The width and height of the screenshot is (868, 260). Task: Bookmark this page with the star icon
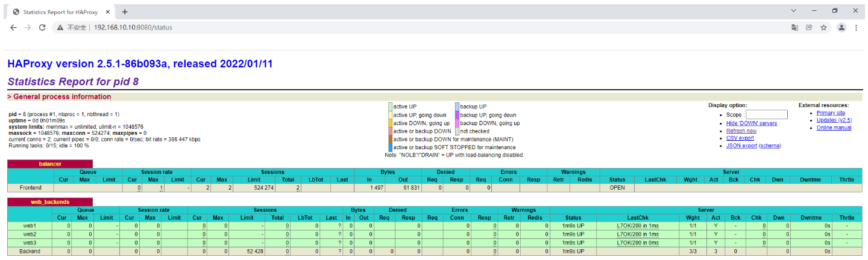pos(823,28)
